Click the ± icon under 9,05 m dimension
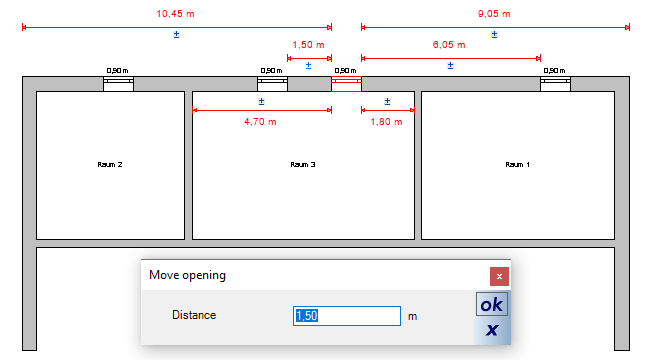This screenshot has height=360, width=650. point(494,34)
